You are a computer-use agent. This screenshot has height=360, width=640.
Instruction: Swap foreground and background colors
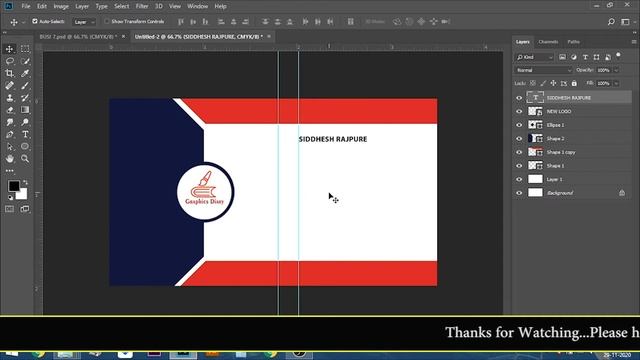pos(25,182)
